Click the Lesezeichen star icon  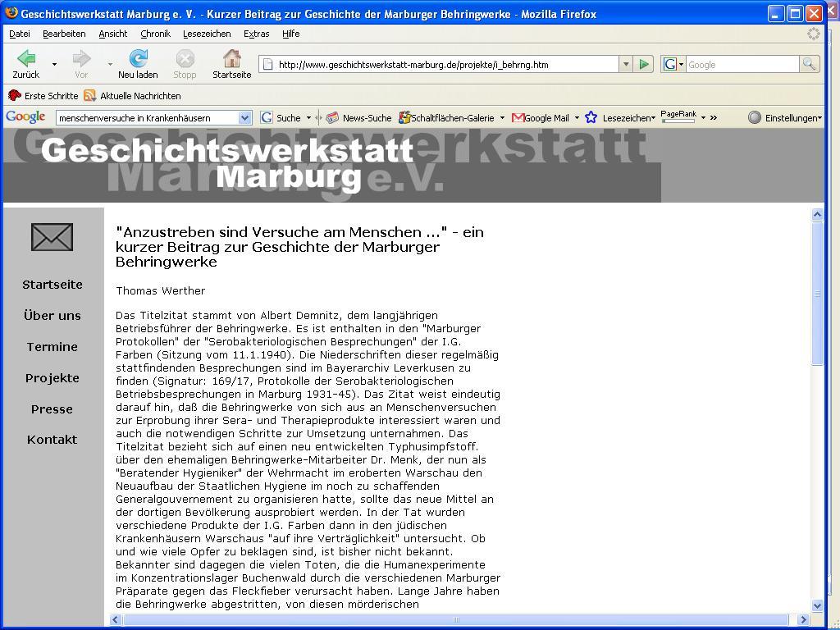[x=591, y=117]
